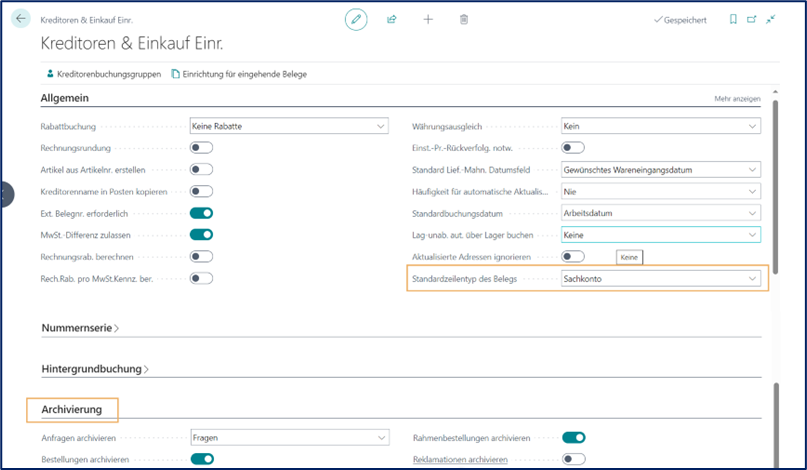
Task: Open page in new window icon
Action: coord(752,19)
